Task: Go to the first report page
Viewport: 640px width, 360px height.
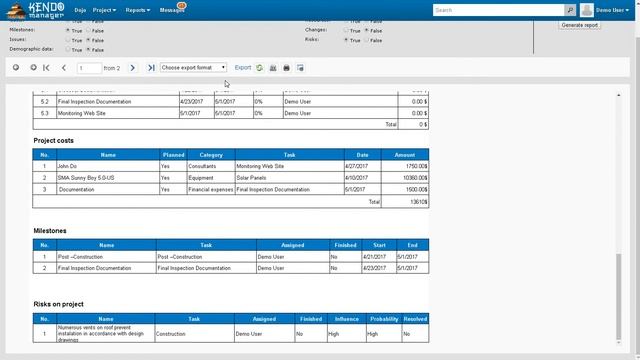Action: 46,68
